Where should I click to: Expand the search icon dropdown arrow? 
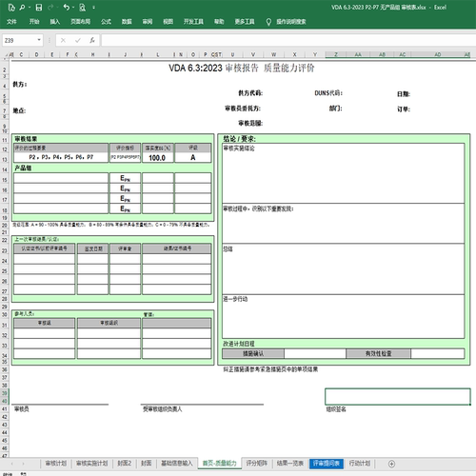point(30,8)
